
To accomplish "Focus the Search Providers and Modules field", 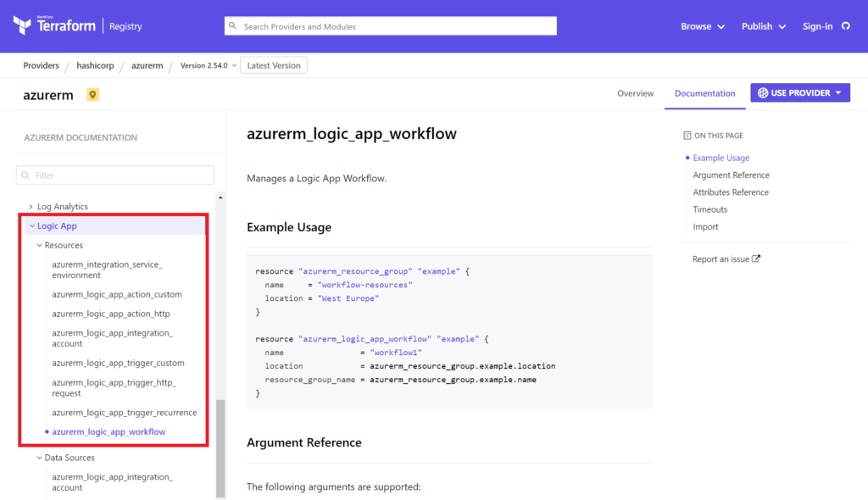I will (390, 26).
